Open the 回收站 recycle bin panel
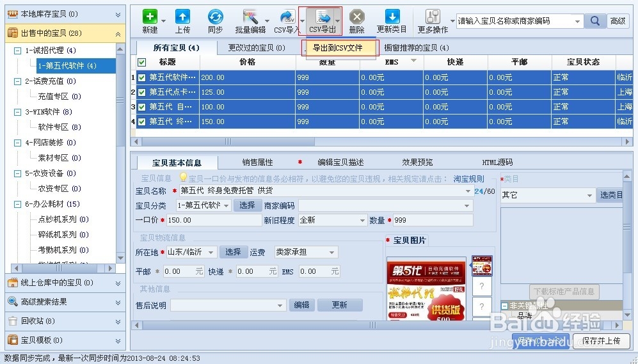 [65, 321]
